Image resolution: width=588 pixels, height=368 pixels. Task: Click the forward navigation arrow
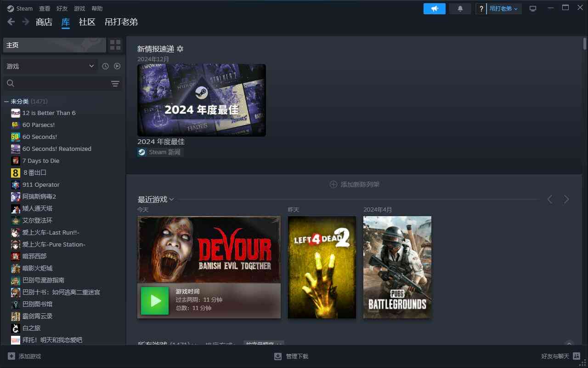click(26, 22)
